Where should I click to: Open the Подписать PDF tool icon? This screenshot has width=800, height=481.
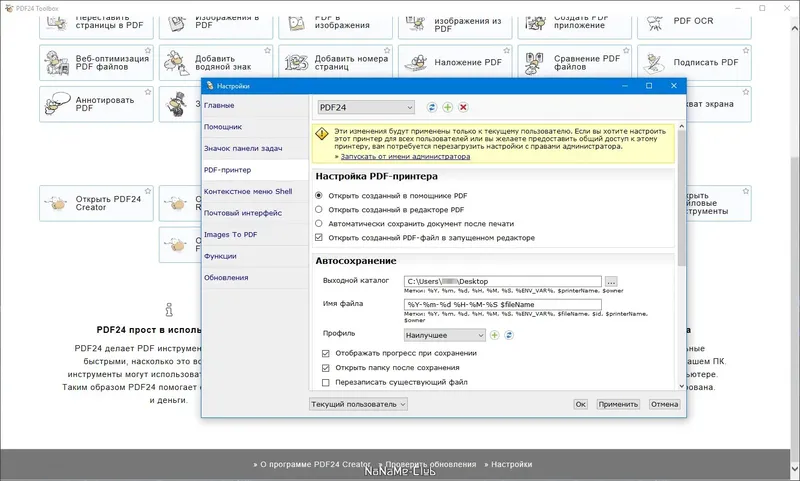pos(654,63)
